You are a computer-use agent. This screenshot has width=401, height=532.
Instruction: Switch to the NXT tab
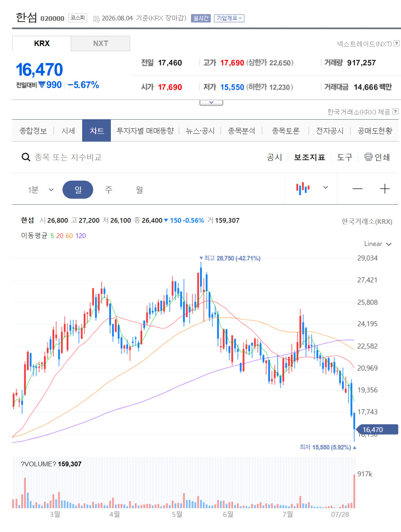click(x=101, y=43)
